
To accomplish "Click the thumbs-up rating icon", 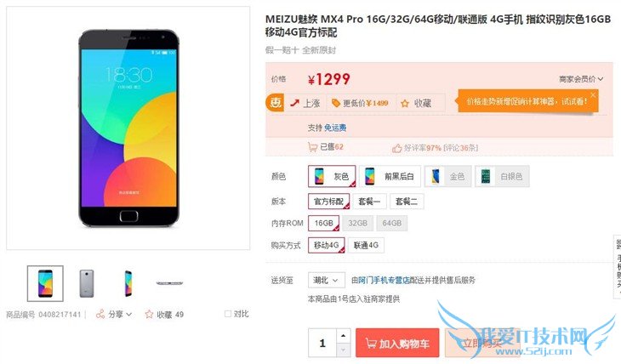I will click(396, 148).
